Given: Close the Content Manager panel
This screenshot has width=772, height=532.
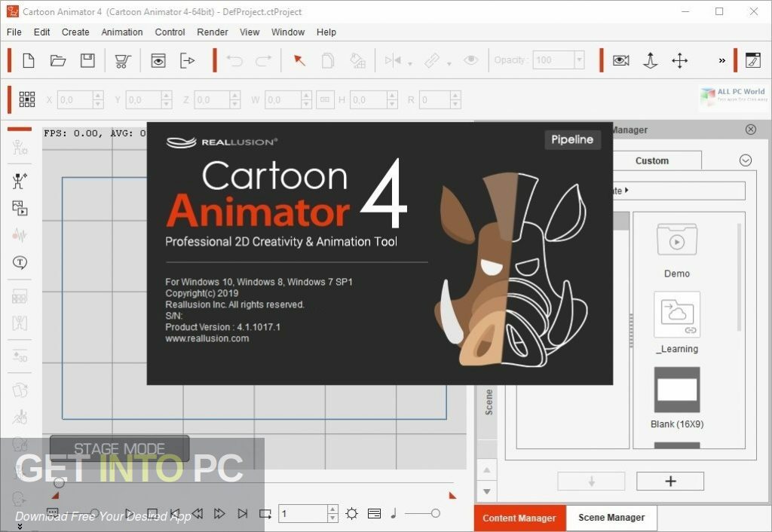Looking at the screenshot, I should 750,130.
